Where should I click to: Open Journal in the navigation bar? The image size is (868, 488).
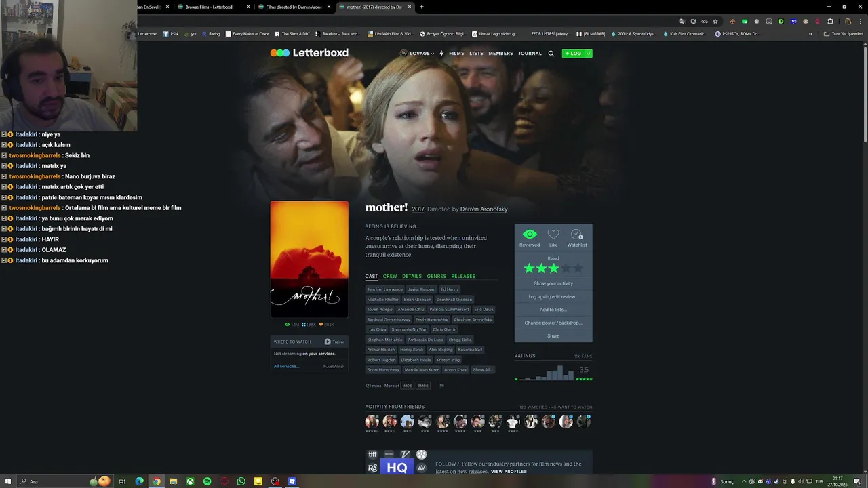530,54
